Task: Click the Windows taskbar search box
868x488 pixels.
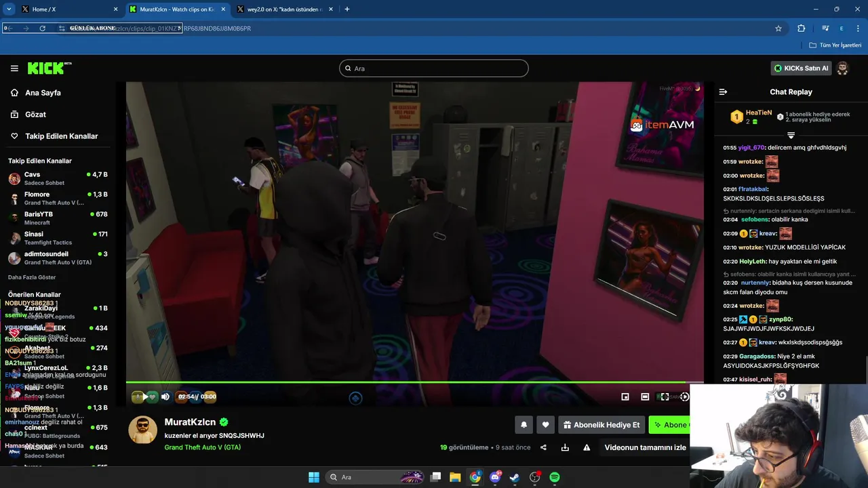Action: (374, 477)
